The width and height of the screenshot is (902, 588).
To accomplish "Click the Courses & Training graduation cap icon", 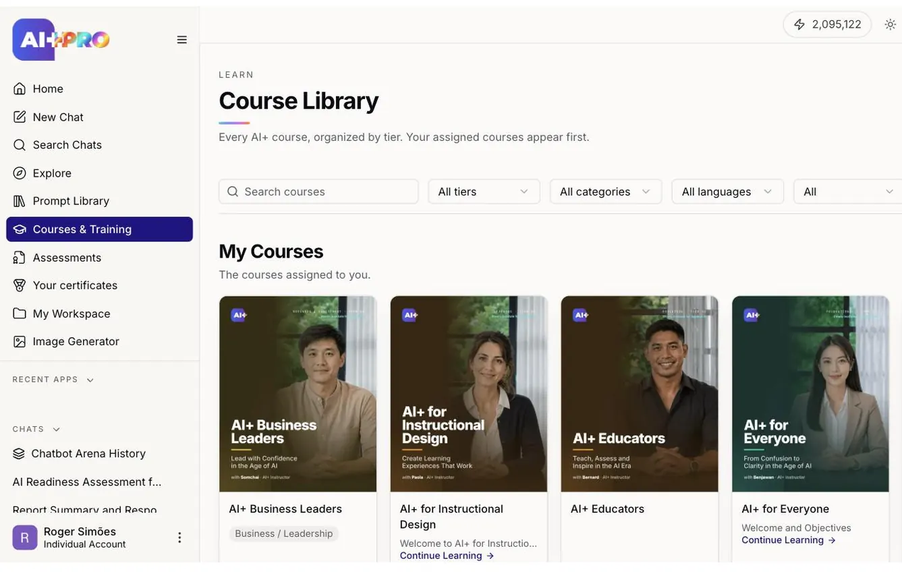I will click(20, 229).
